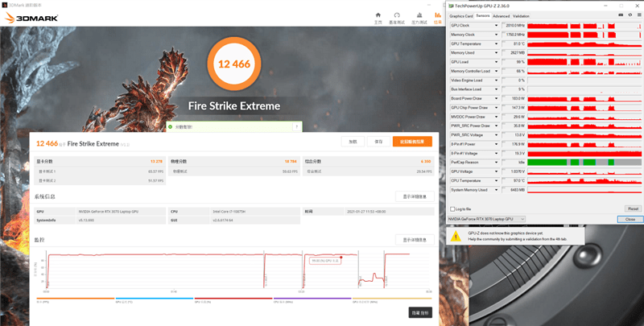
Task: Open MVDDC Power Draw dropdown
Action: click(496, 117)
